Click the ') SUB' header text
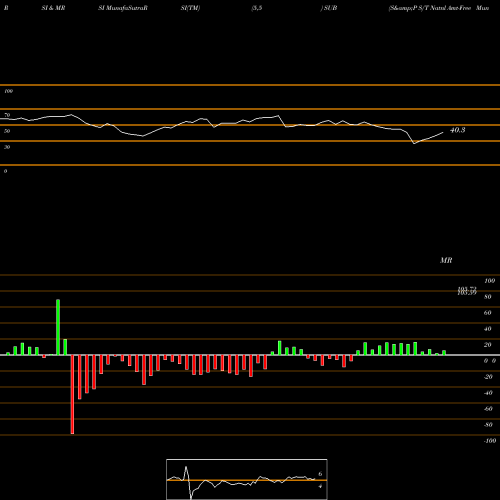 [329, 8]
